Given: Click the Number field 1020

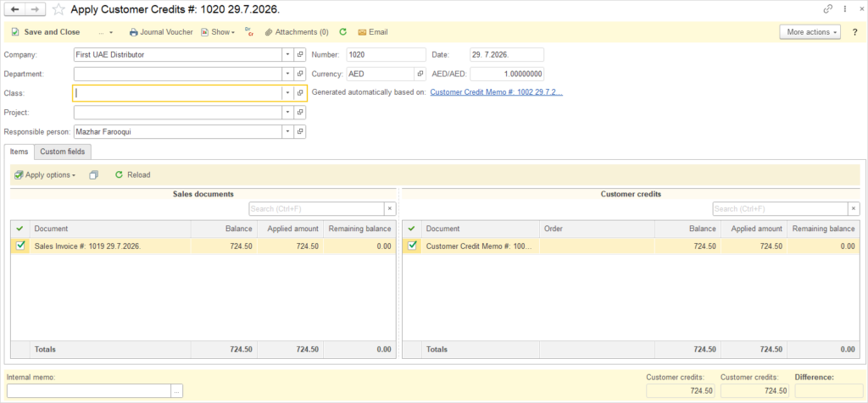Looking at the screenshot, I should 386,55.
